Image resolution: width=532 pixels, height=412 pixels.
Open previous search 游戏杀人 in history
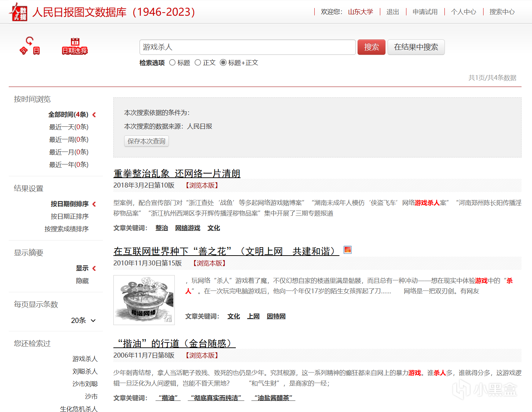point(85,359)
